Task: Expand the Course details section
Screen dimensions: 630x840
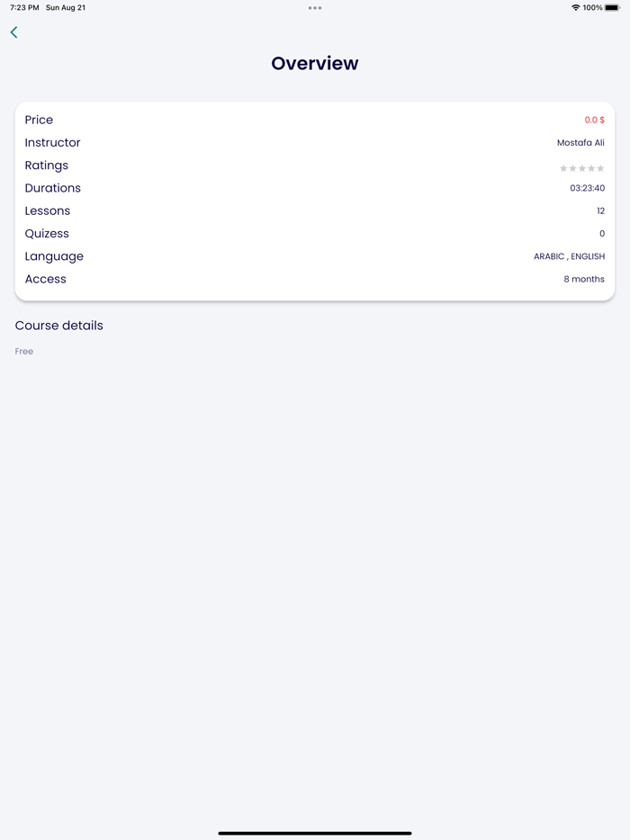Action: tap(58, 325)
